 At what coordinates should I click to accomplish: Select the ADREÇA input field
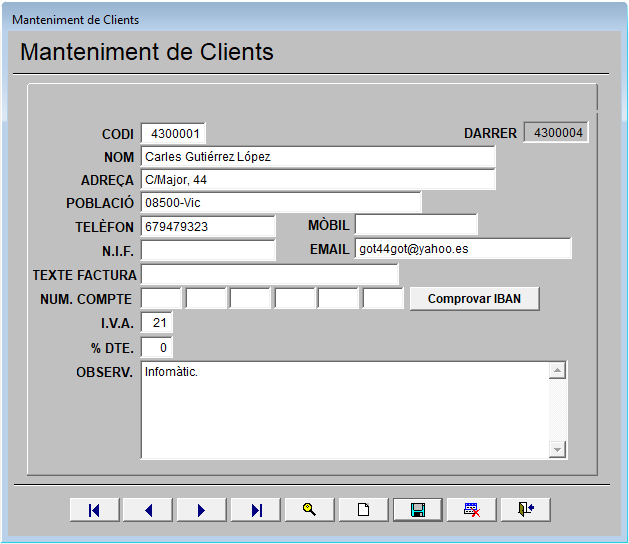point(318,180)
